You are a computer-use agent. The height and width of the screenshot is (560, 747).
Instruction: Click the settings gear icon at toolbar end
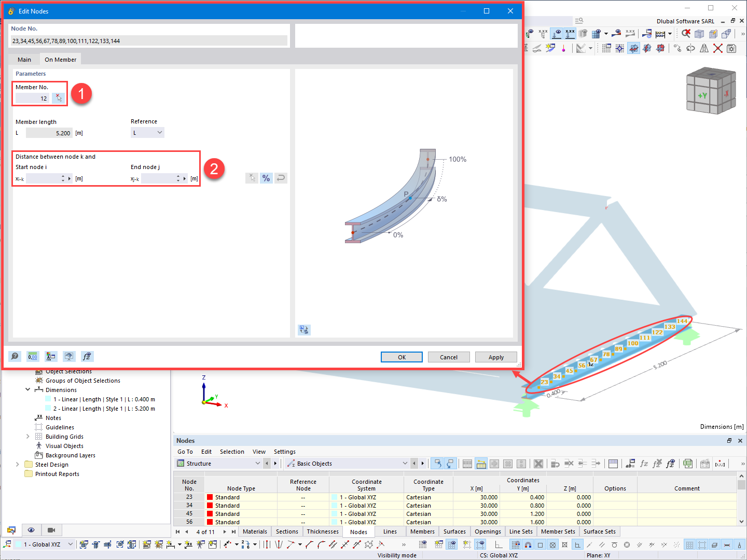coord(731,48)
